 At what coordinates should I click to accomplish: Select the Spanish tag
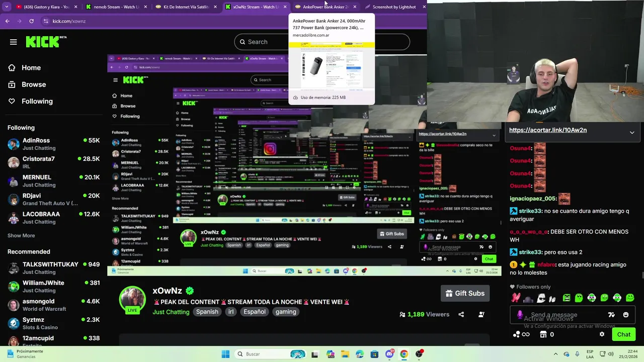[x=207, y=312]
